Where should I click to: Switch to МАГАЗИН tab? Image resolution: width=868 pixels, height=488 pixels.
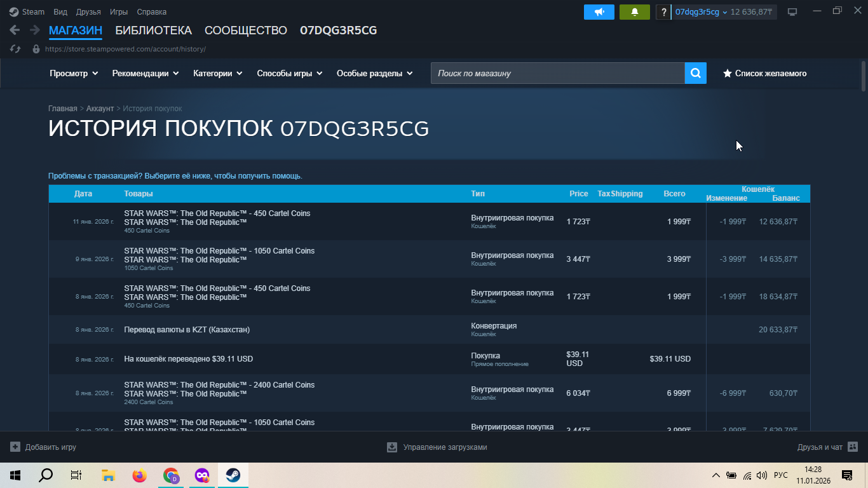(x=76, y=30)
